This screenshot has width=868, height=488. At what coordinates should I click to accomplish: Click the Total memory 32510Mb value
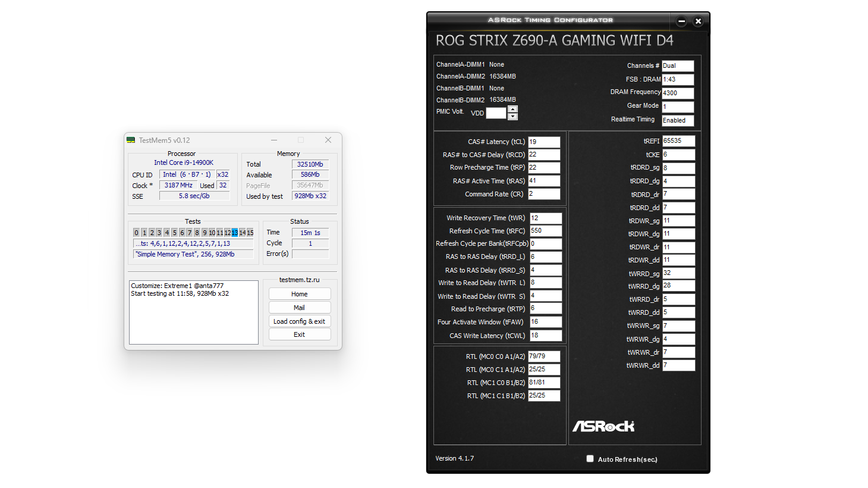310,164
